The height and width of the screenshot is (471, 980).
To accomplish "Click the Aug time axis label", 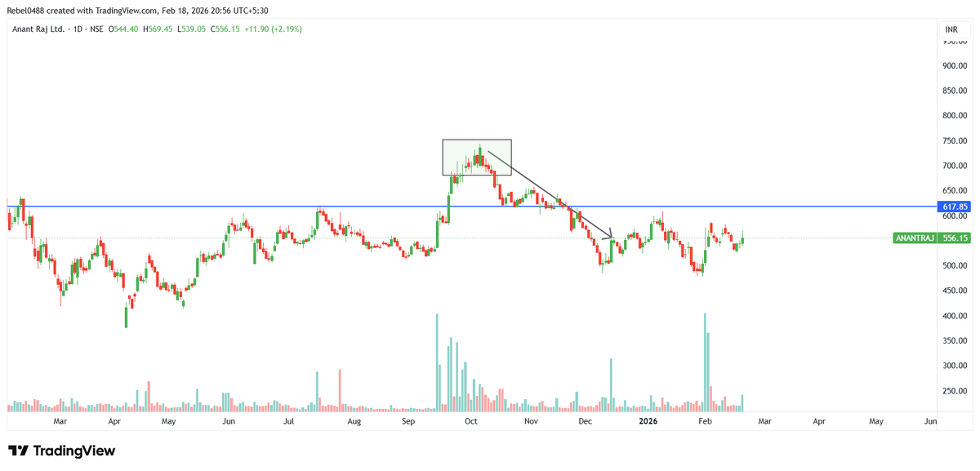I will (x=354, y=422).
